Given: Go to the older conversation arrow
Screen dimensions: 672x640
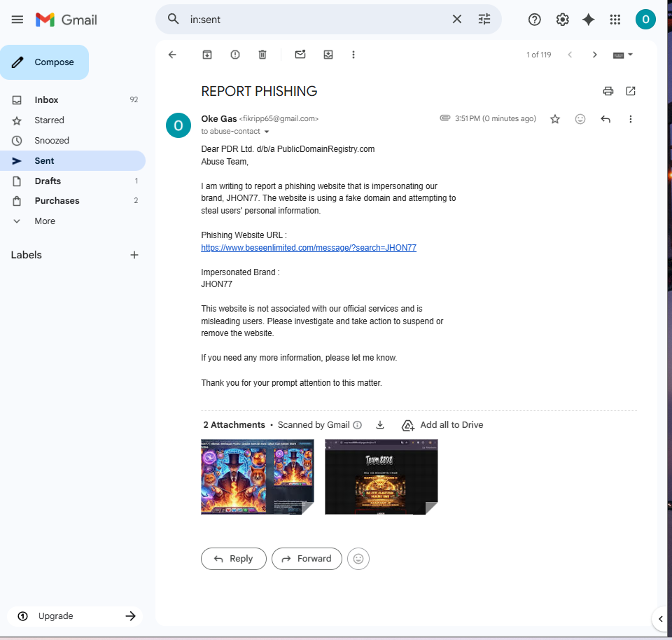Looking at the screenshot, I should click(594, 55).
